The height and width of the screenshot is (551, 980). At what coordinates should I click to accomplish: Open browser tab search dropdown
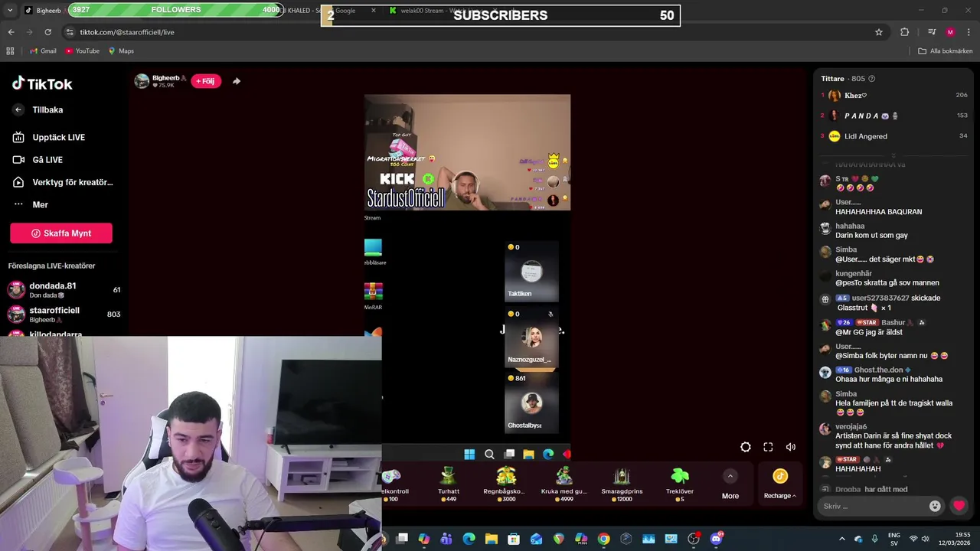(x=9, y=11)
